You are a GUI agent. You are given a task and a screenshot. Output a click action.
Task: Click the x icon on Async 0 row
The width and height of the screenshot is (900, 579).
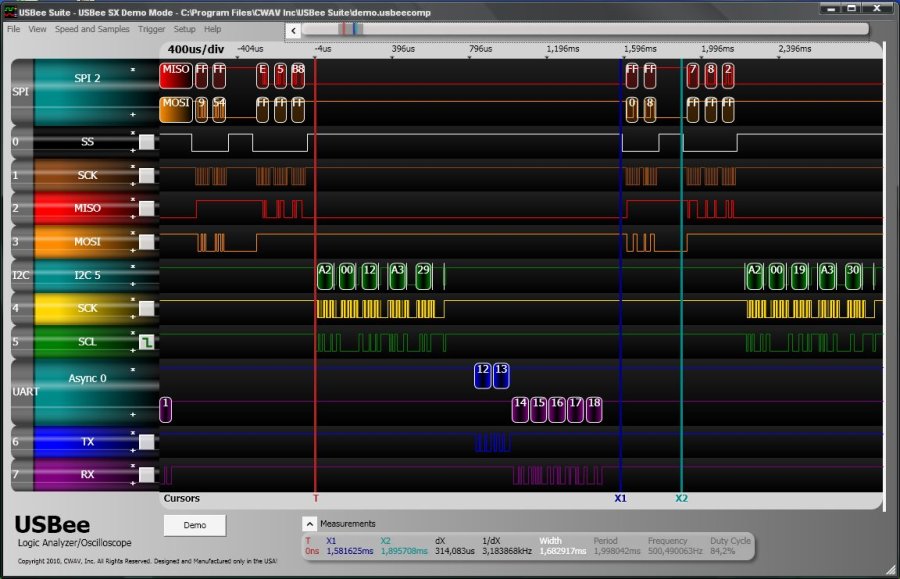tap(133, 370)
